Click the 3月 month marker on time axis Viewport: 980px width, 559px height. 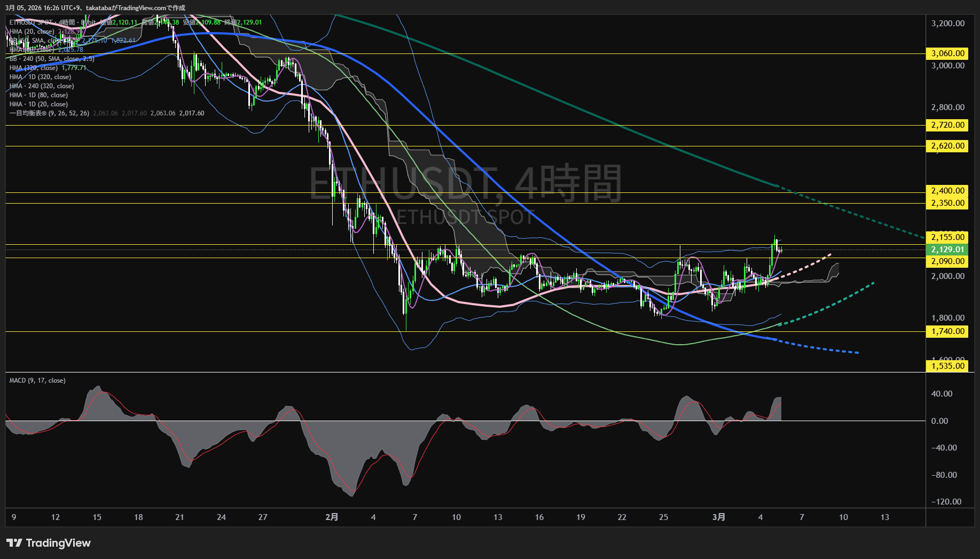(x=719, y=517)
